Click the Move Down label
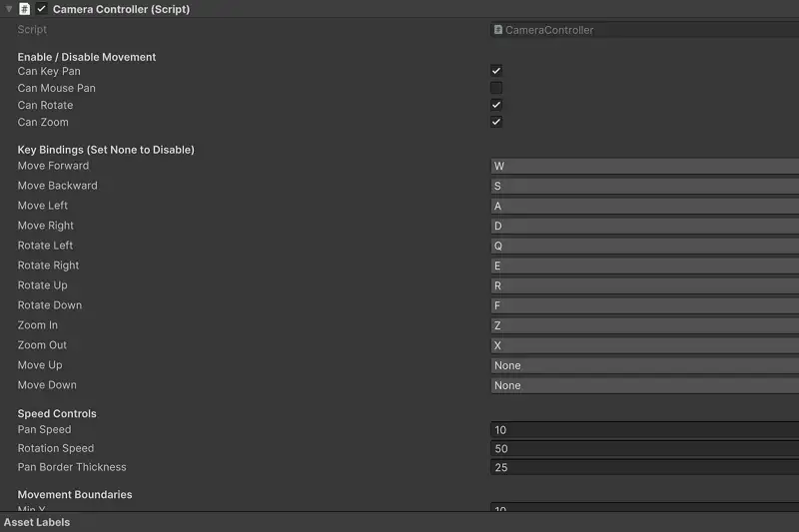 pos(47,385)
